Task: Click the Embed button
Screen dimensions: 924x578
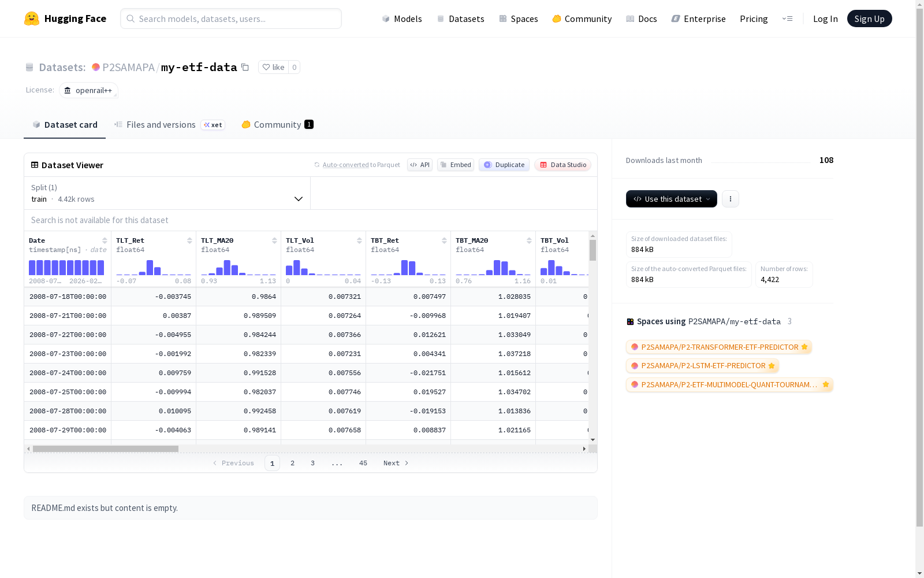Action: 456,165
